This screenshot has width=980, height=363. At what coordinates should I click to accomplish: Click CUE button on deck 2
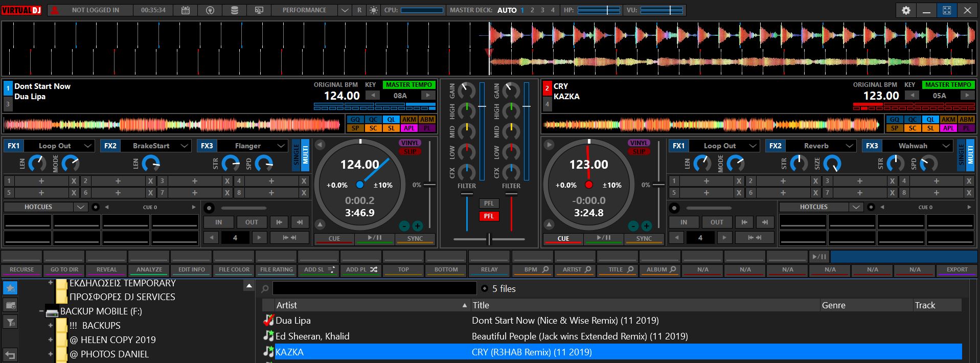point(563,238)
